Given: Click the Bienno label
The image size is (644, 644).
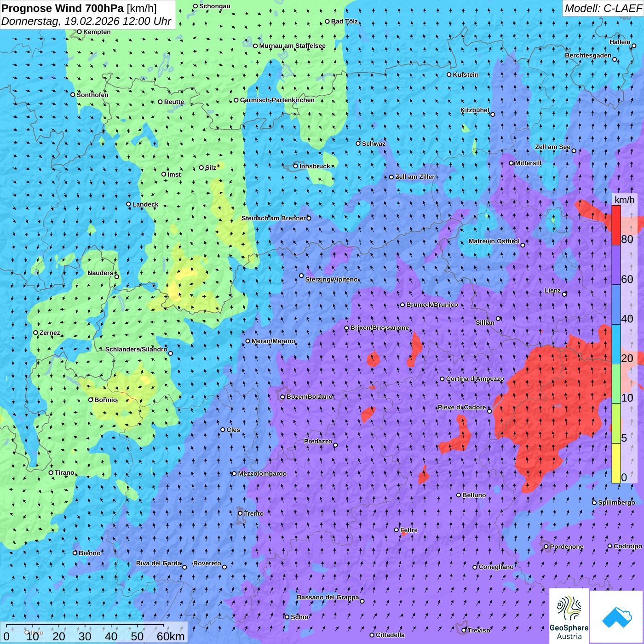Looking at the screenshot, I should tap(89, 553).
